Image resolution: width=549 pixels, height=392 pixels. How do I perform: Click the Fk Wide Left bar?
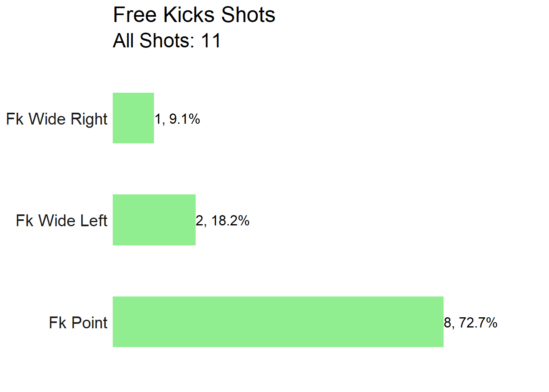click(x=154, y=220)
